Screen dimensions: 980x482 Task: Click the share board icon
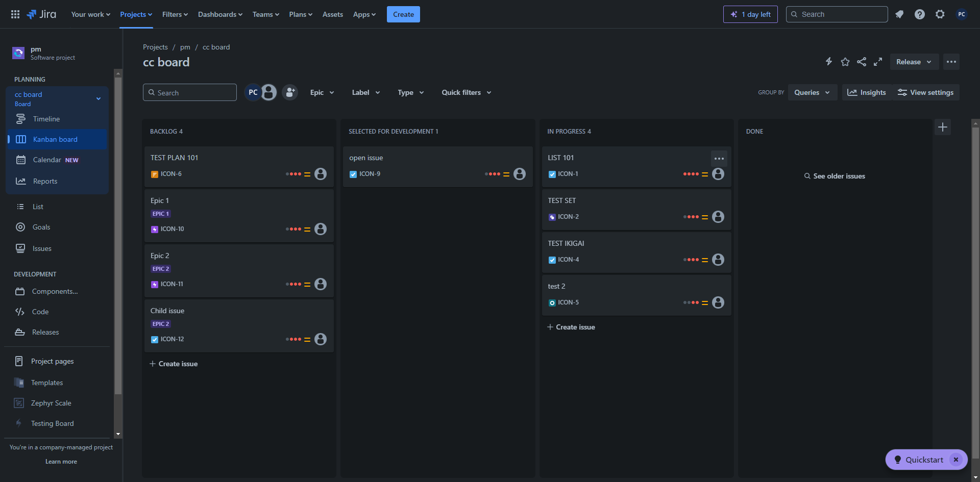coord(862,62)
